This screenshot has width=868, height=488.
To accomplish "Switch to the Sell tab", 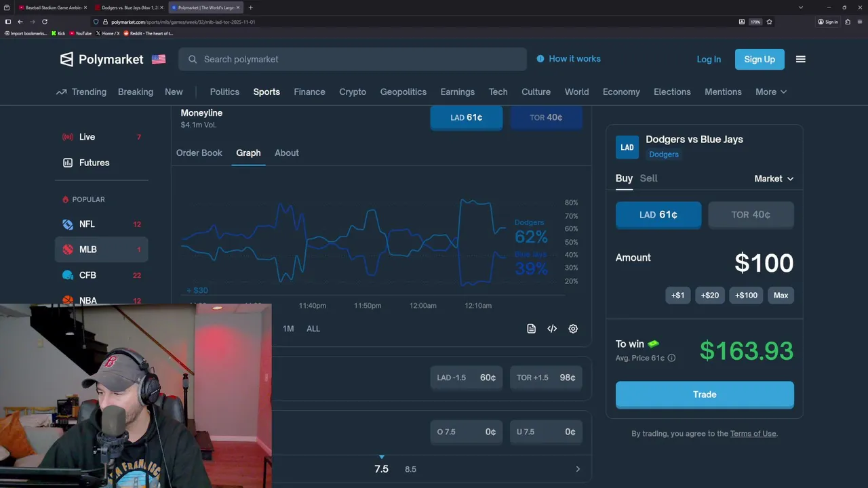I will [x=648, y=178].
